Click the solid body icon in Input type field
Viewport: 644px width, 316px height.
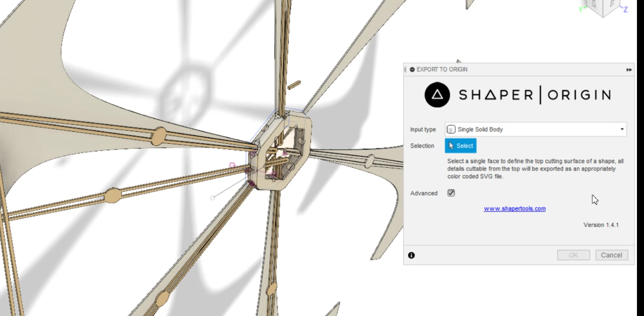451,129
